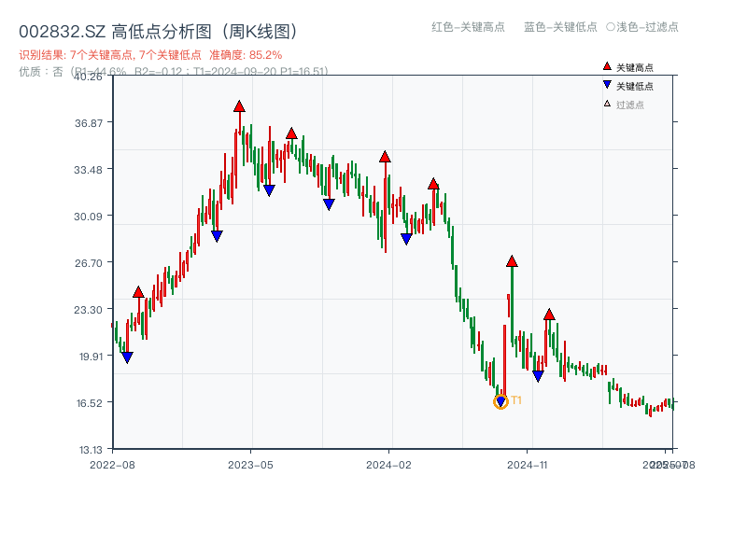The image size is (747, 560).
Task: Select the red key-high triangle at the chart's highest peak
Action: (x=239, y=106)
